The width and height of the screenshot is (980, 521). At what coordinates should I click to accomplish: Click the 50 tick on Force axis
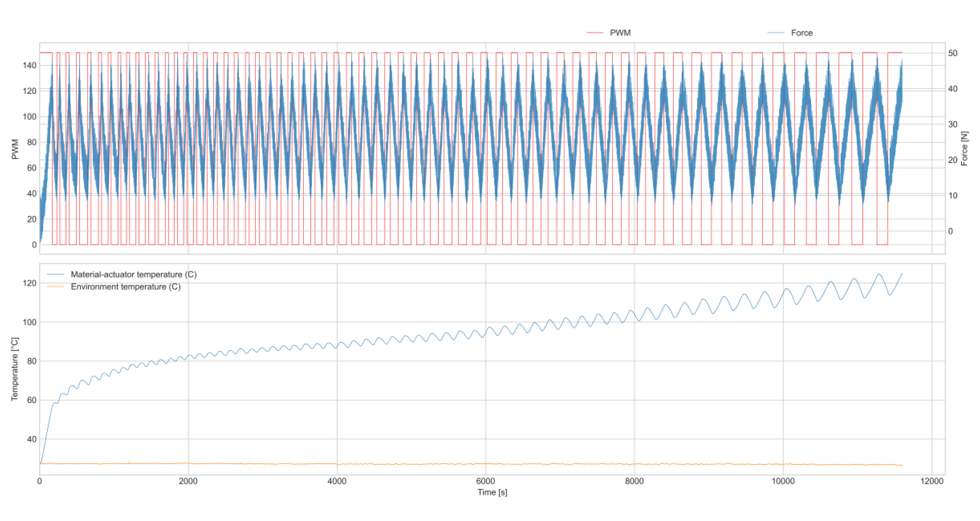pos(953,53)
